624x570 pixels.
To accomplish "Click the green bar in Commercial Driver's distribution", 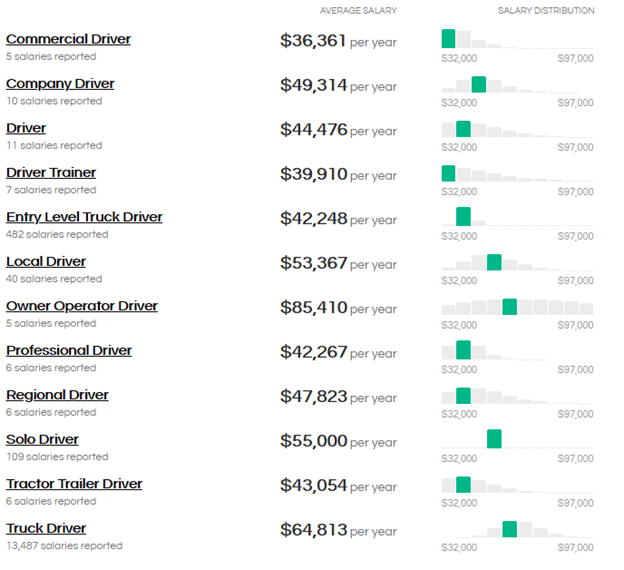I will 448,39.
